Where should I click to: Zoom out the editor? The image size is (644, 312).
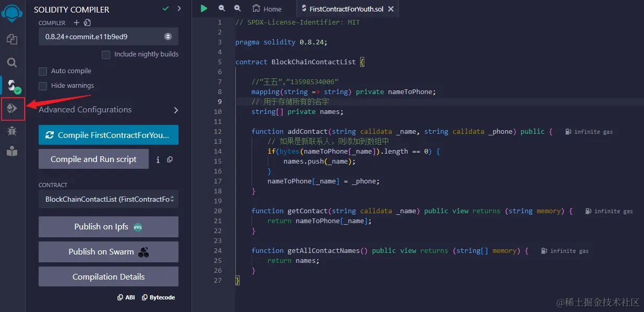222,8
